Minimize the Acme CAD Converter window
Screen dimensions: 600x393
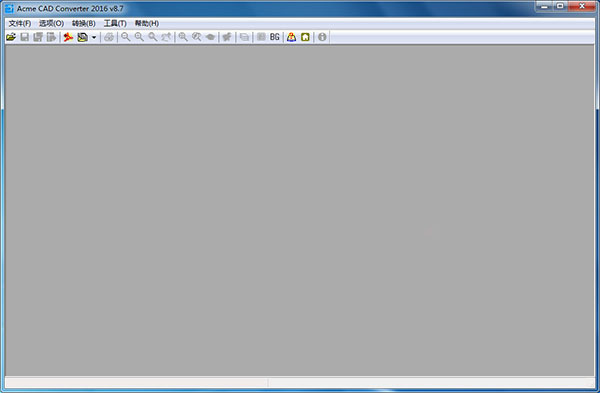coord(545,6)
